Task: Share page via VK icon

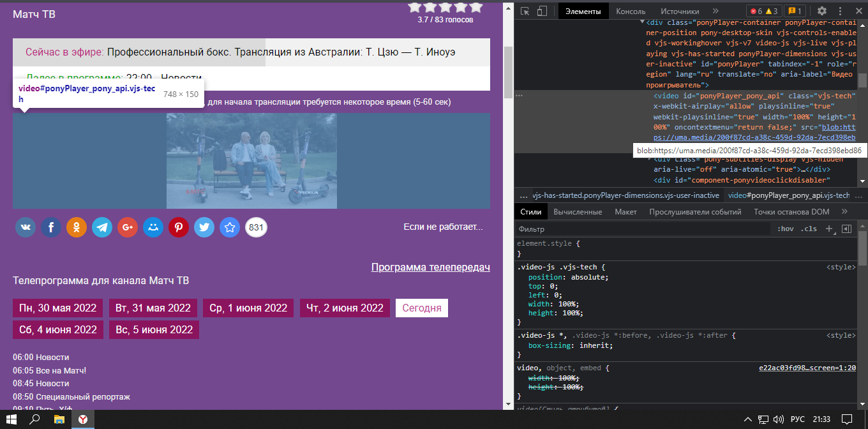Action: point(26,227)
